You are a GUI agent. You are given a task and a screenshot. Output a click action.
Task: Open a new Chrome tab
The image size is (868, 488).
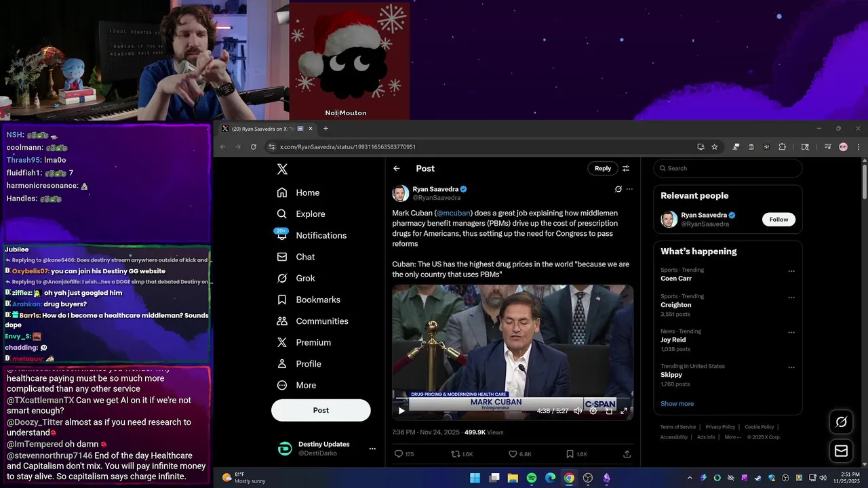[325, 129]
